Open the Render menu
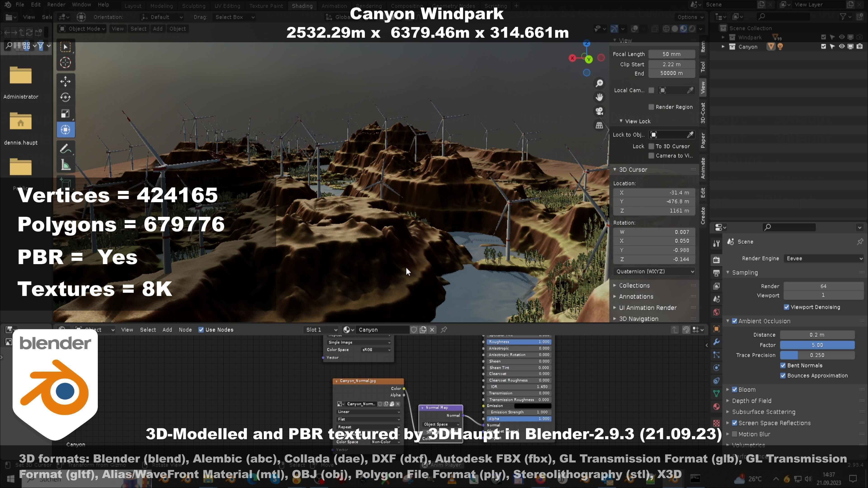This screenshot has width=868, height=488. 56,5
